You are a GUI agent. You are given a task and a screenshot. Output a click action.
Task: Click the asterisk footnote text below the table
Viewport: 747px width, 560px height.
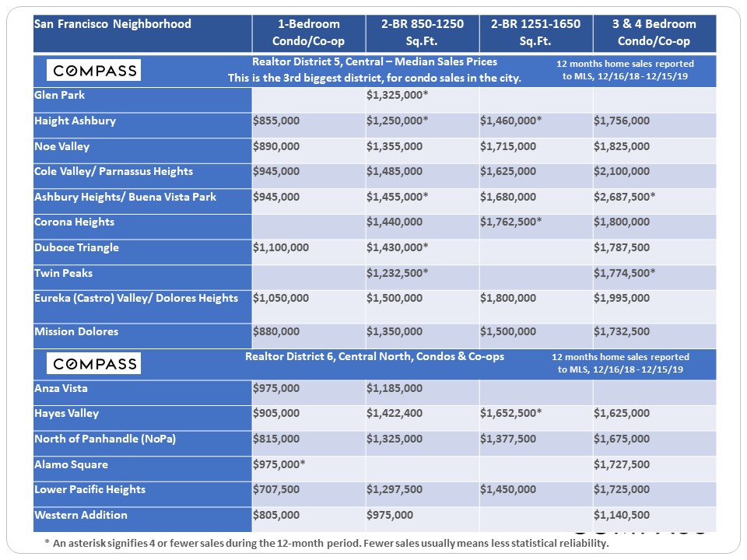(327, 542)
